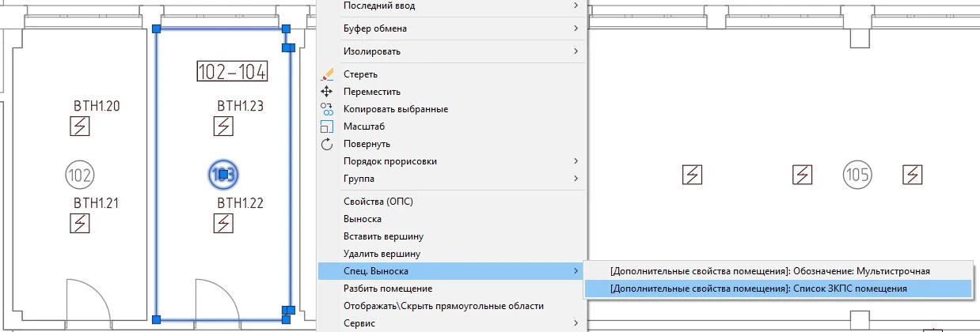Click the Масштаб scale icon
Screen dimensions: 980x332
coord(328,126)
